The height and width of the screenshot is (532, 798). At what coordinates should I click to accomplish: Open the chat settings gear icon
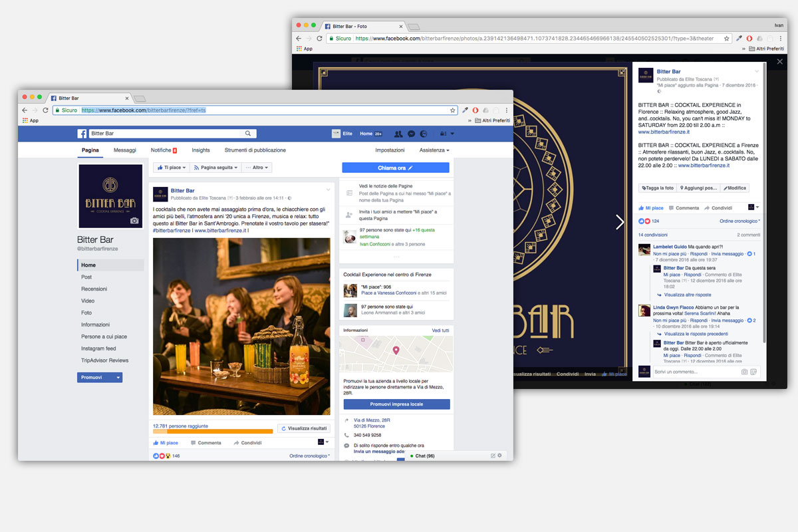(500, 456)
